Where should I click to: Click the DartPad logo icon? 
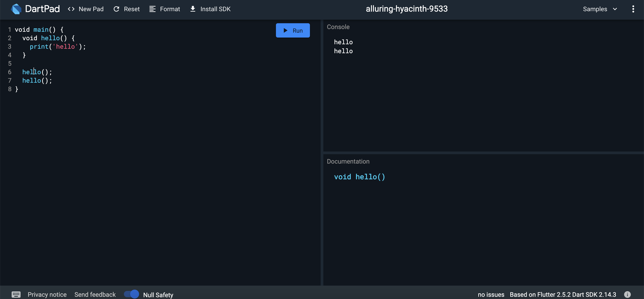[x=16, y=9]
